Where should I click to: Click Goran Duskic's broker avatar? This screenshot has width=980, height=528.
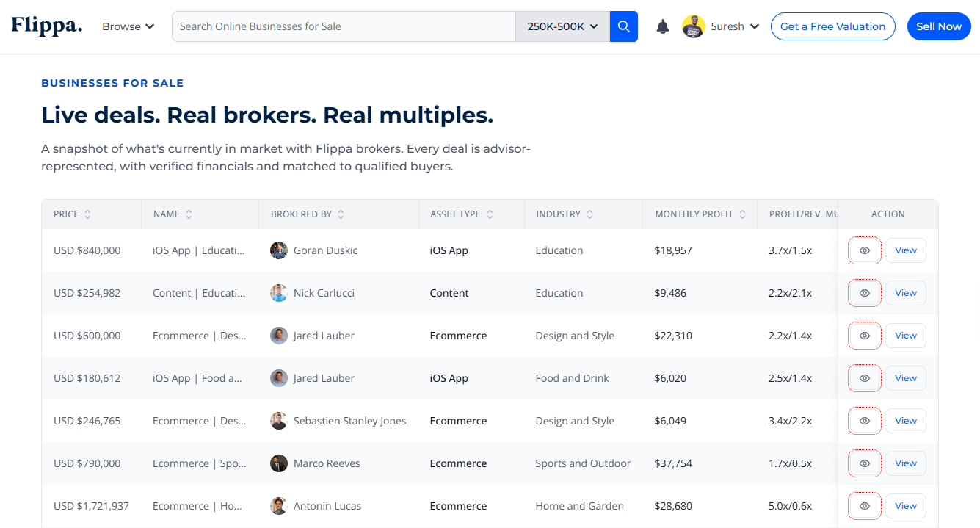pos(279,250)
